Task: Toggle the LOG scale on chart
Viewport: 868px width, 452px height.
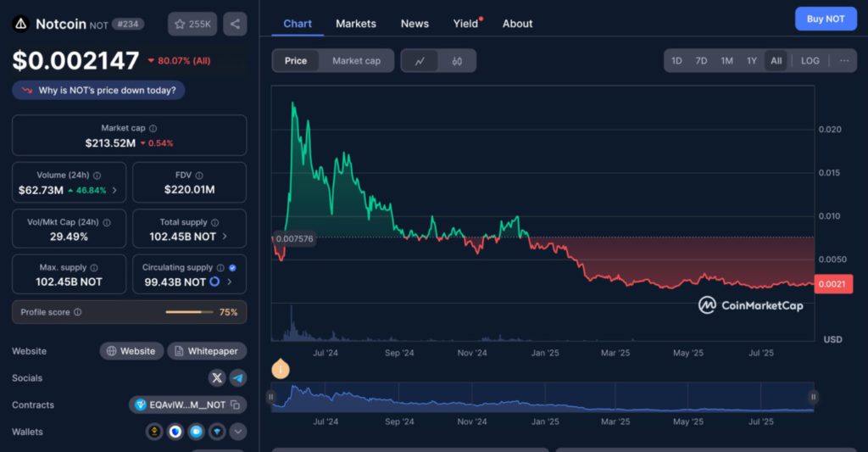Action: (810, 61)
